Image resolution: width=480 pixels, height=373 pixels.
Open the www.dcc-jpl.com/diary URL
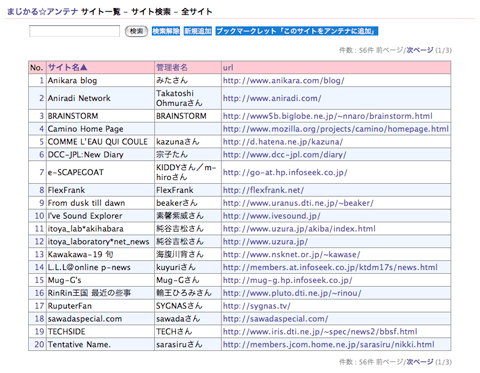(x=285, y=155)
